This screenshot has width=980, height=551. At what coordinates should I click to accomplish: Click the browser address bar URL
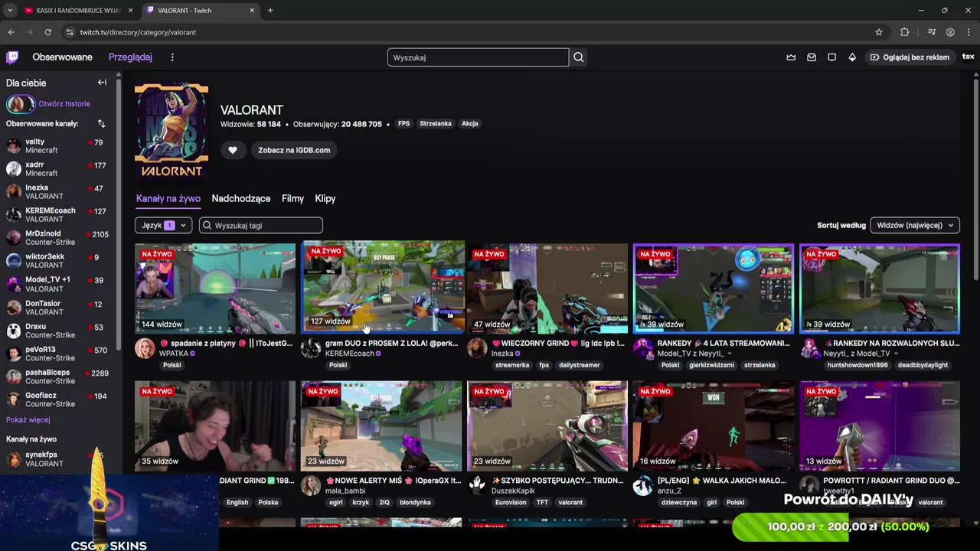[138, 32]
